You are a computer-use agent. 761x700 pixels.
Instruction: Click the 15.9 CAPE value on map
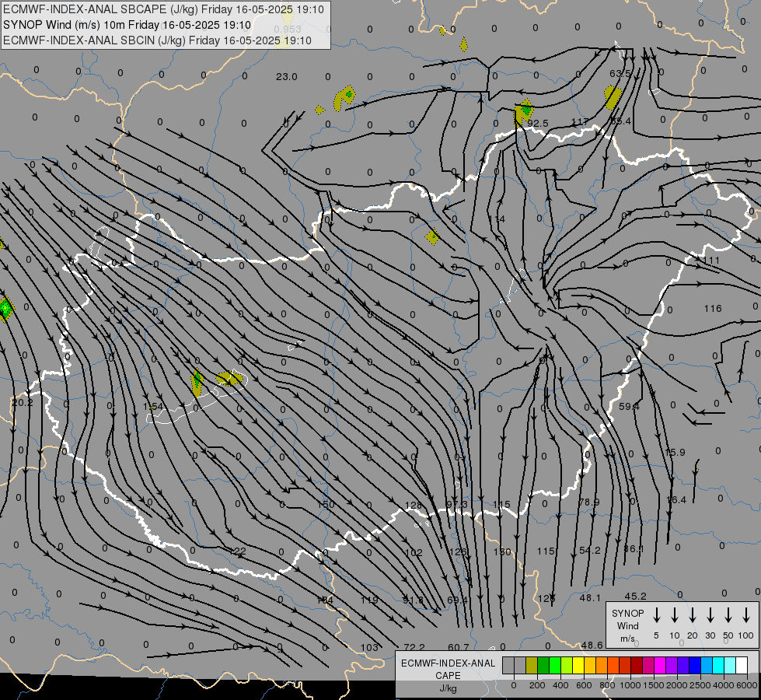[x=675, y=452]
